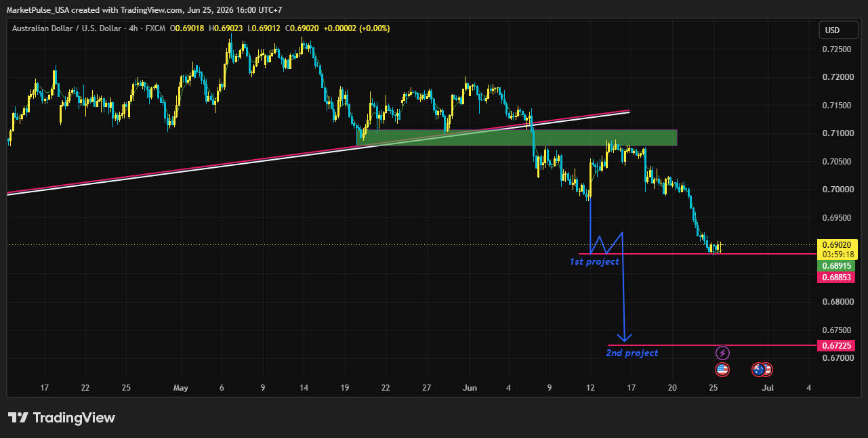Click the purple lightning event icon

723,353
